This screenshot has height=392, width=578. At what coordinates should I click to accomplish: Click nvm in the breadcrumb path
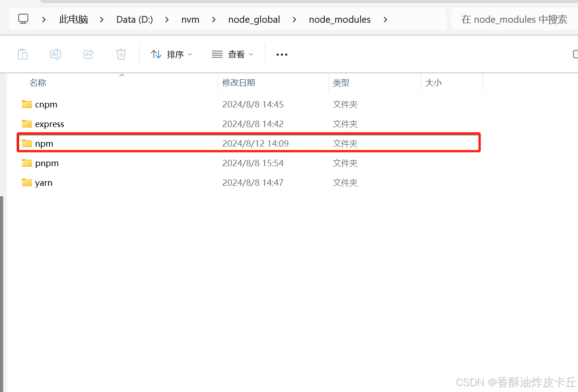coord(190,20)
